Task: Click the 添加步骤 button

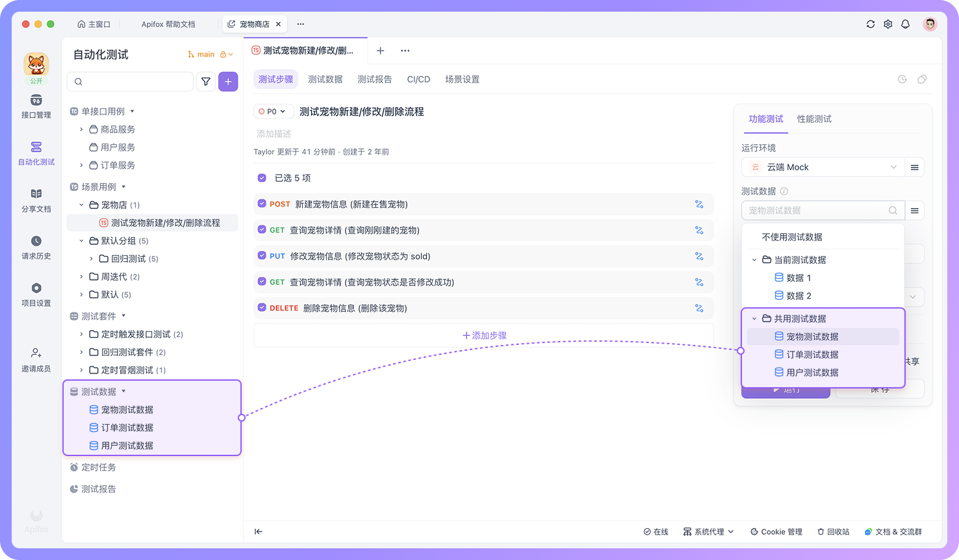Action: [483, 335]
